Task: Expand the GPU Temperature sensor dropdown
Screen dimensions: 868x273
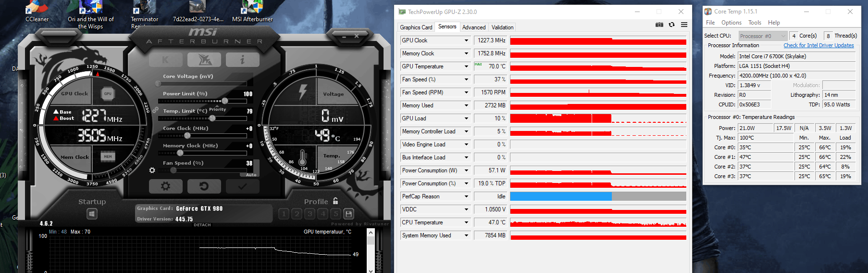Action: [466, 66]
